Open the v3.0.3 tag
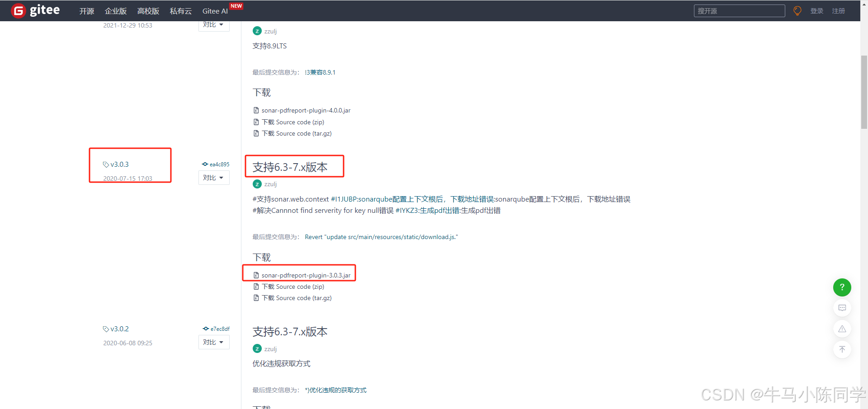Viewport: 868px width, 409px height. (x=120, y=165)
